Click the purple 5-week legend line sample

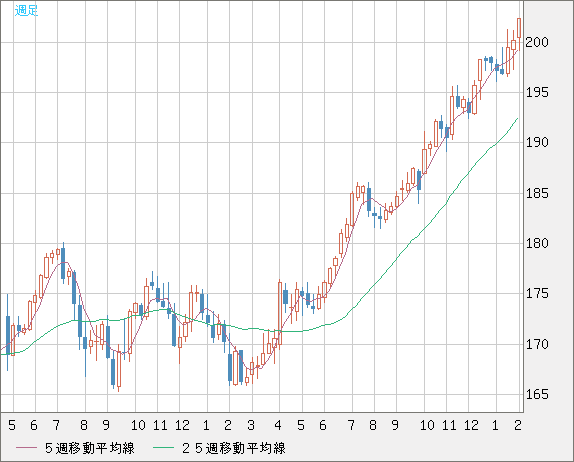[26, 448]
